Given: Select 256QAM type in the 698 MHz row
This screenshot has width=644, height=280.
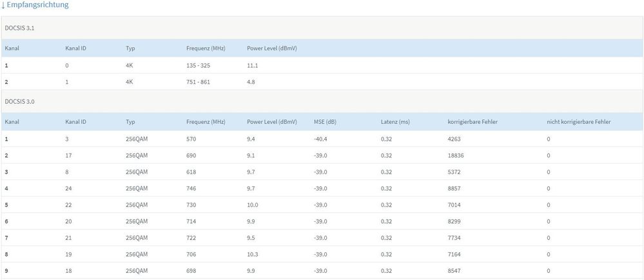Looking at the screenshot, I should pyautogui.click(x=137, y=271).
